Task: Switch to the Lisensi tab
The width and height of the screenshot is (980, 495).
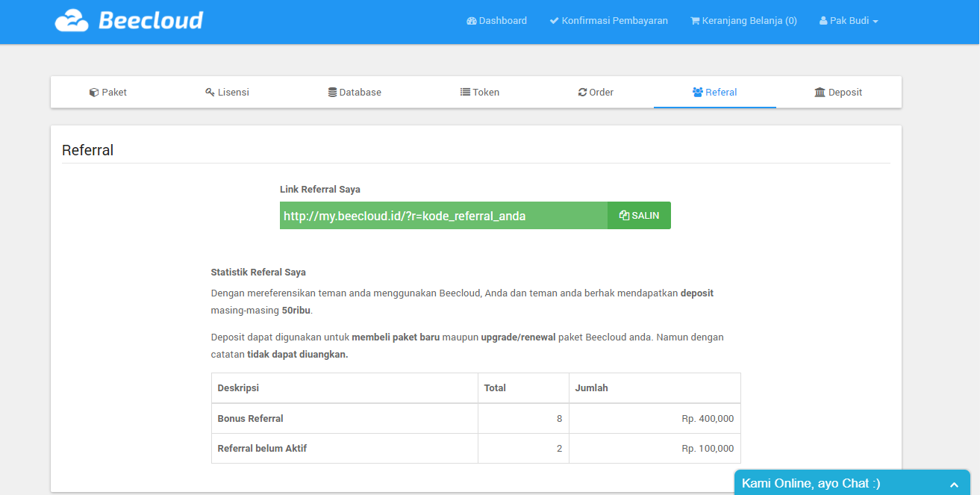Action: [227, 93]
